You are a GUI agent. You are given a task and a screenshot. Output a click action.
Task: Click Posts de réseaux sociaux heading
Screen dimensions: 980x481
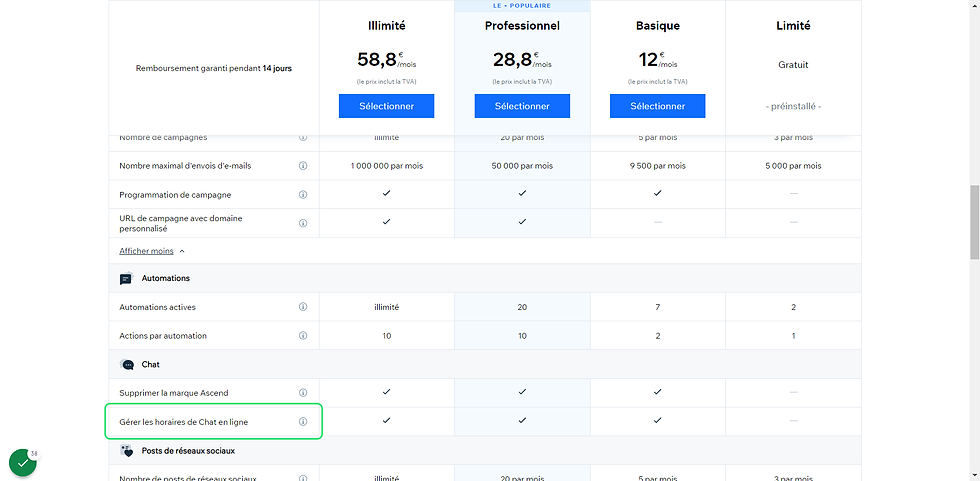[188, 450]
